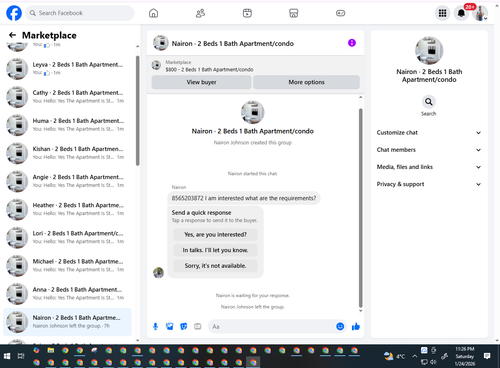
Task: Open the Notifications bell
Action: click(x=461, y=13)
